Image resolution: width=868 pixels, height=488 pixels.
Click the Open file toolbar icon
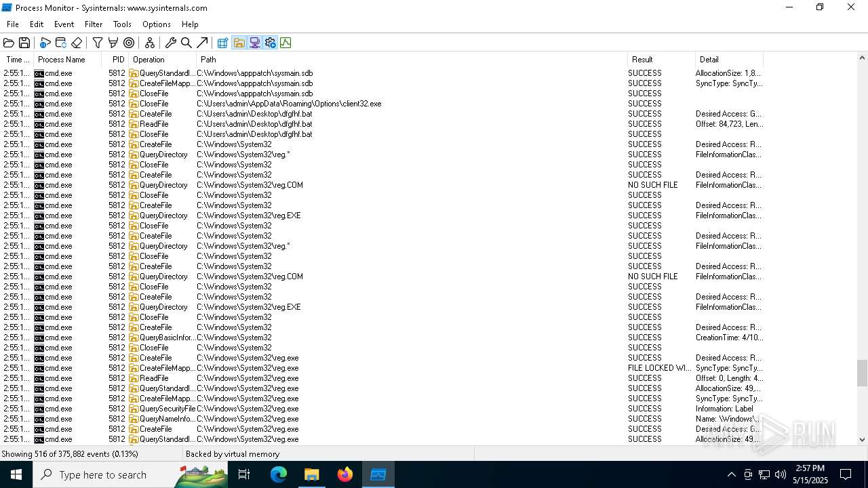(9, 43)
